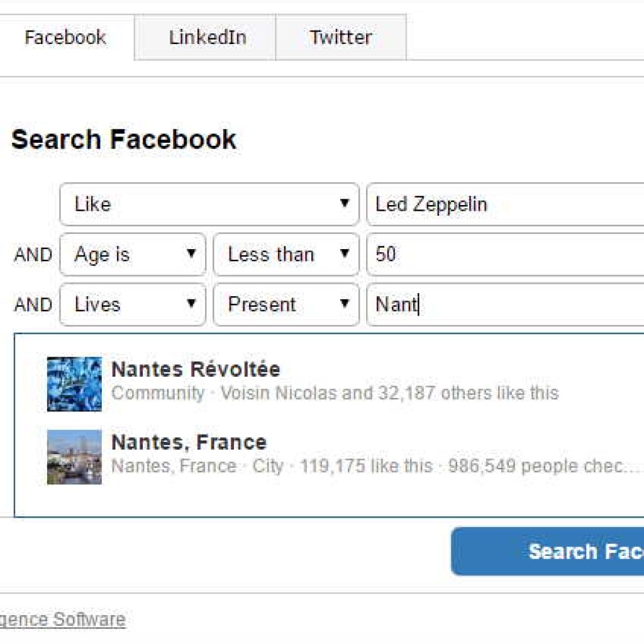Click the 'City · 119,175 like this' subtitle

(x=343, y=466)
